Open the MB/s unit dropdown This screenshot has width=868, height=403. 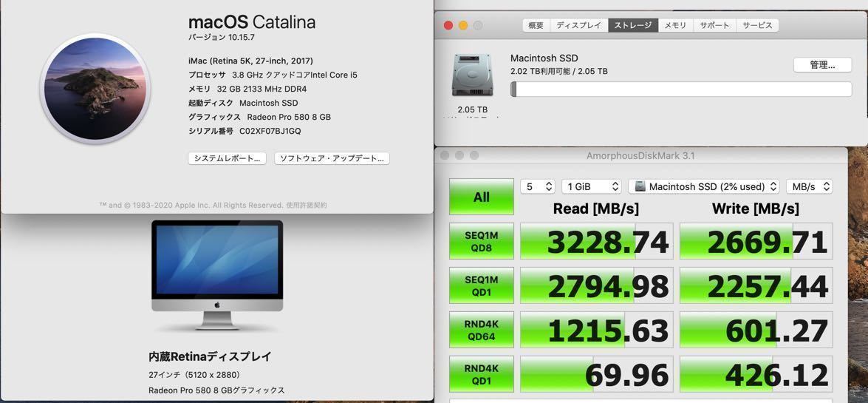(810, 187)
